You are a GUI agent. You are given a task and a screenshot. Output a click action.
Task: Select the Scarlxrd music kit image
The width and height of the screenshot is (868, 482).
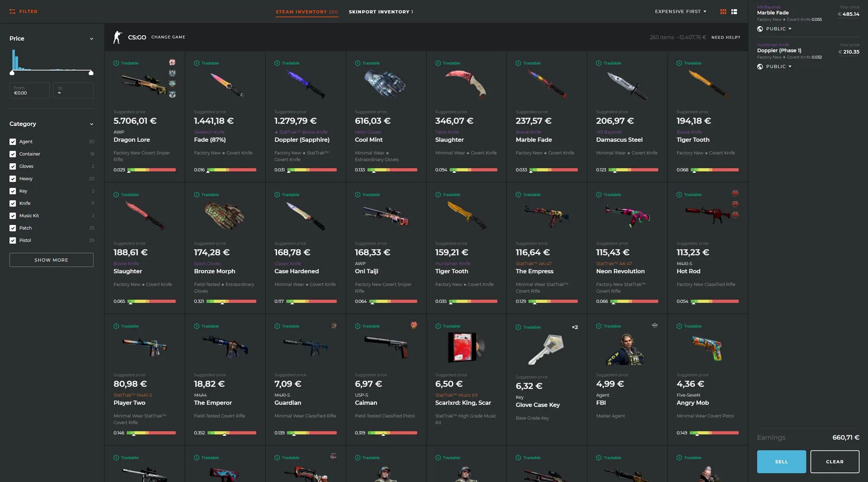466,347
